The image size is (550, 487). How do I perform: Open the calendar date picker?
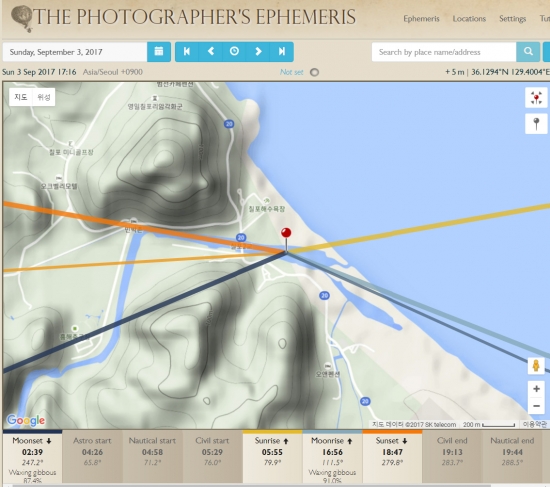[x=159, y=52]
